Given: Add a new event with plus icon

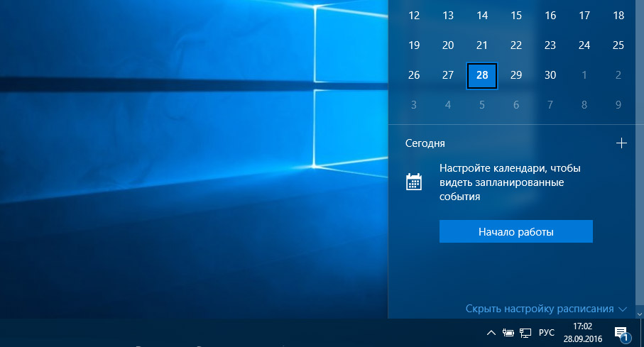Looking at the screenshot, I should tap(621, 143).
